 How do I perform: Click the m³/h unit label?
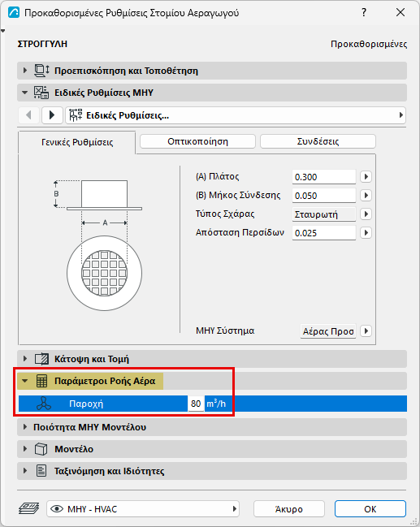click(216, 404)
